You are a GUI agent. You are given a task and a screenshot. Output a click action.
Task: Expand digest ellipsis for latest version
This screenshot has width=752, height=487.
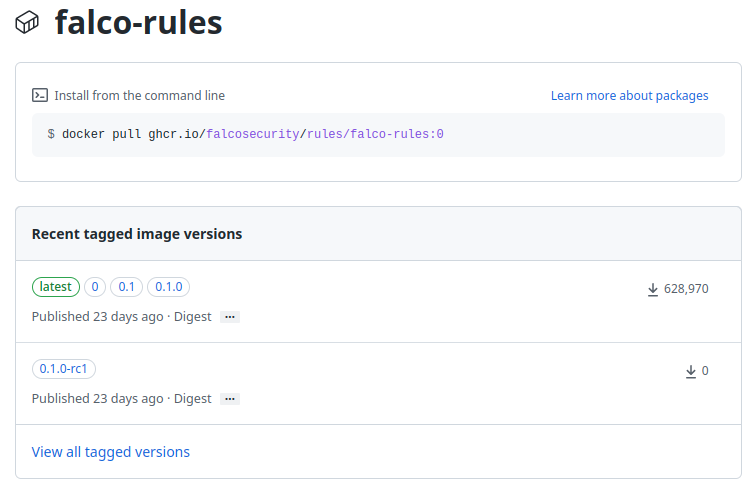pyautogui.click(x=230, y=317)
